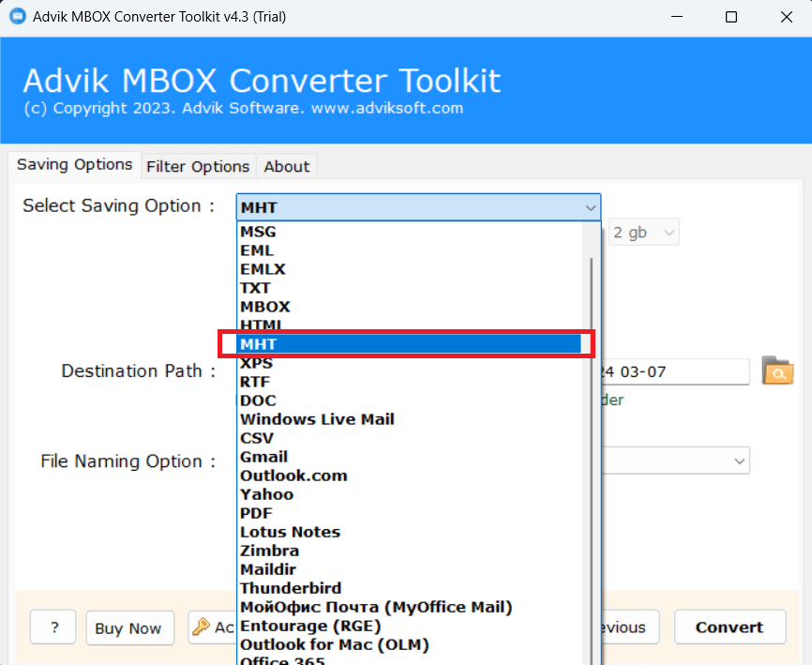Screen dimensions: 812x665
Task: Expand the 2 gb split size dropdown
Action: point(644,233)
